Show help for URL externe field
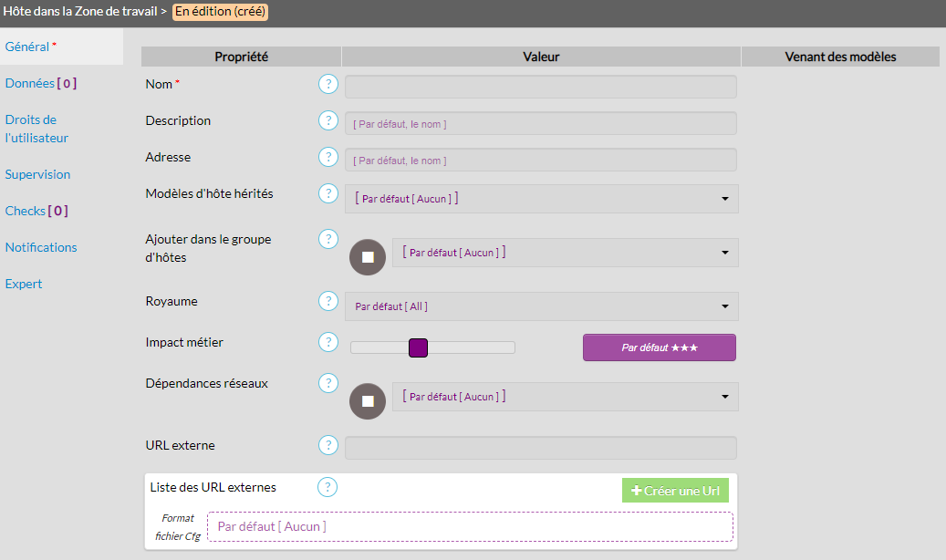Viewport: 946px width, 560px height. click(x=327, y=445)
